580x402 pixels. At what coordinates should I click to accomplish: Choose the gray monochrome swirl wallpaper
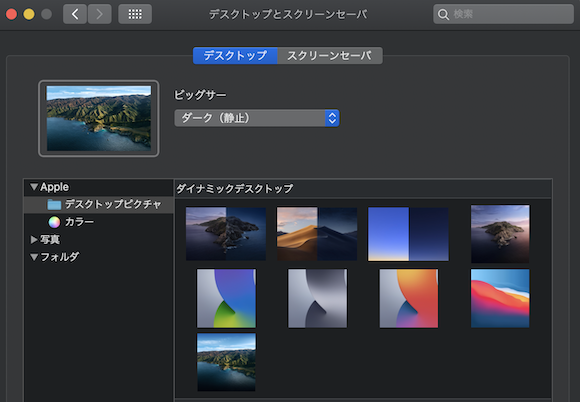pos(317,298)
